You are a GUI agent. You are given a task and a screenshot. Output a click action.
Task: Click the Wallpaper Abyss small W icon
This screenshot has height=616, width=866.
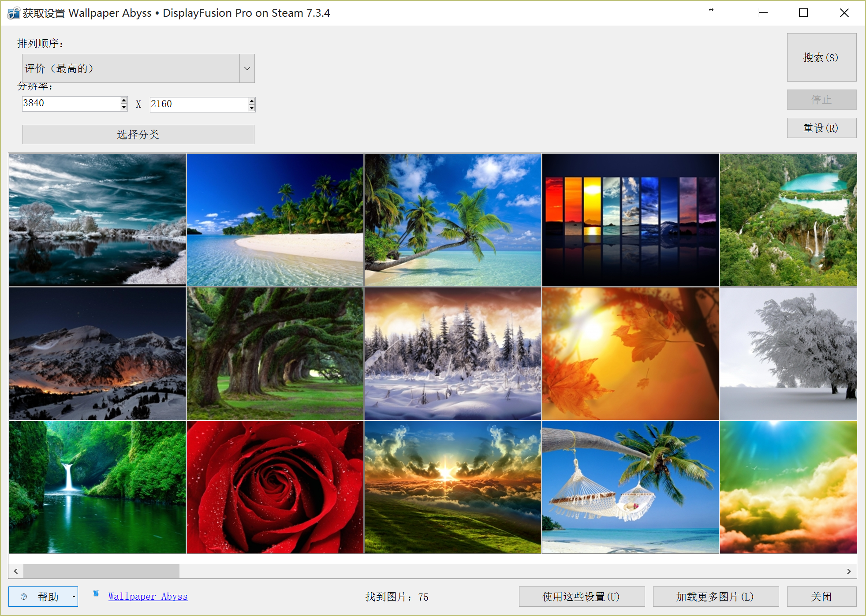point(96,594)
